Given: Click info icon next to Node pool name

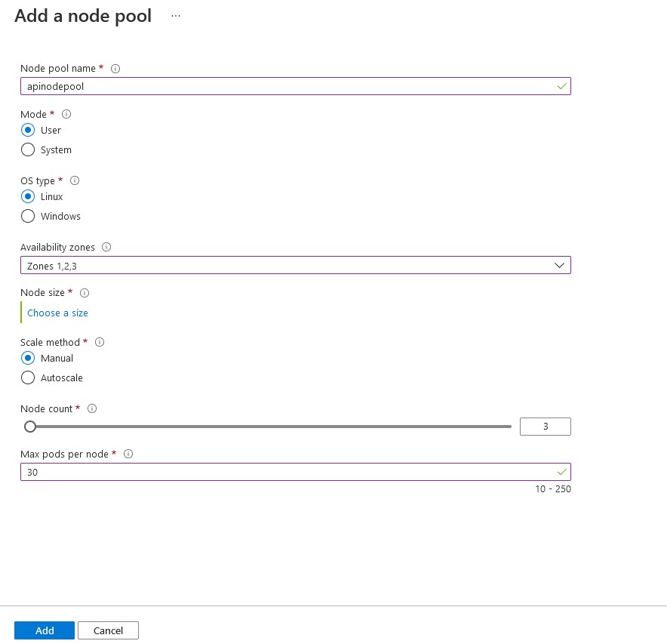Looking at the screenshot, I should tap(115, 69).
